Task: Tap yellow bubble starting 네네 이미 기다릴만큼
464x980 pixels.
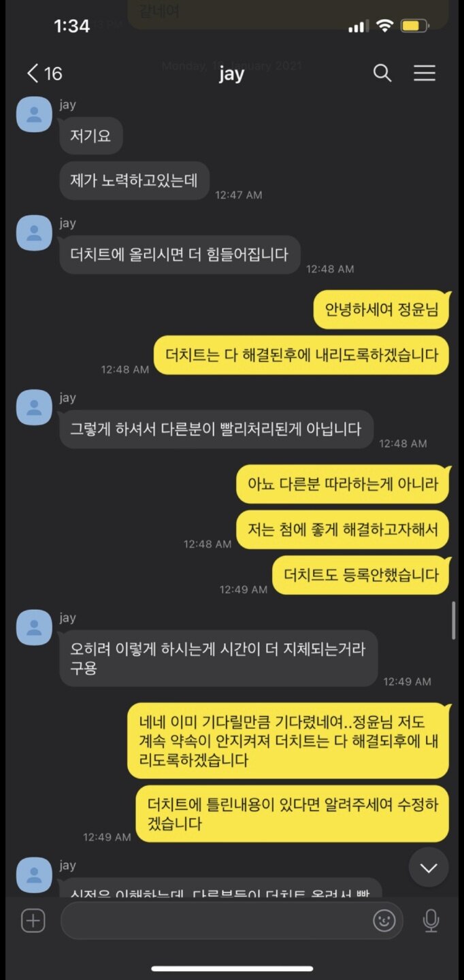Action: pyautogui.click(x=288, y=741)
